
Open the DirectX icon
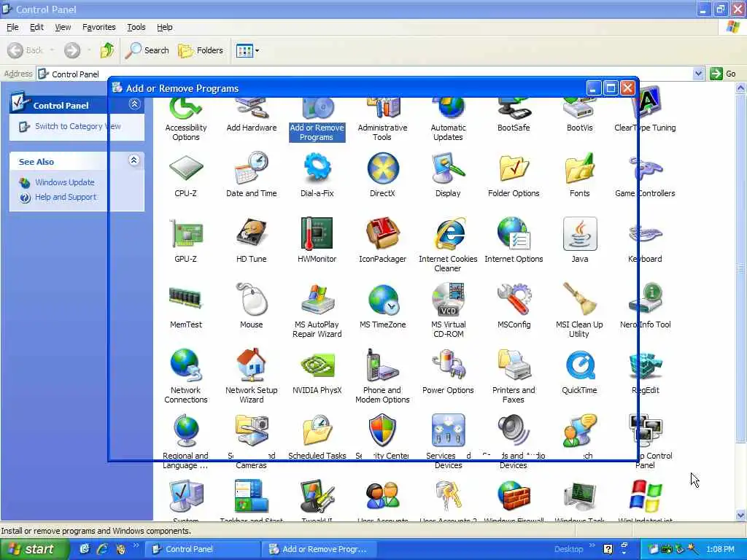pyautogui.click(x=382, y=168)
